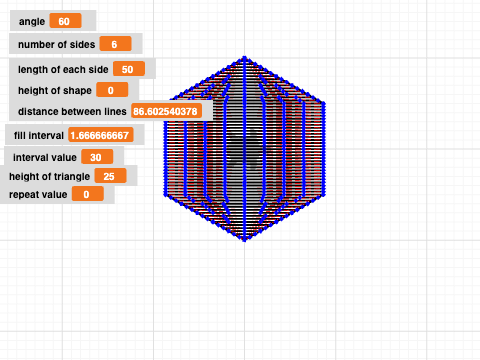Click the length of each side monitor
Screen dimensions: 480x360
coord(82,69)
